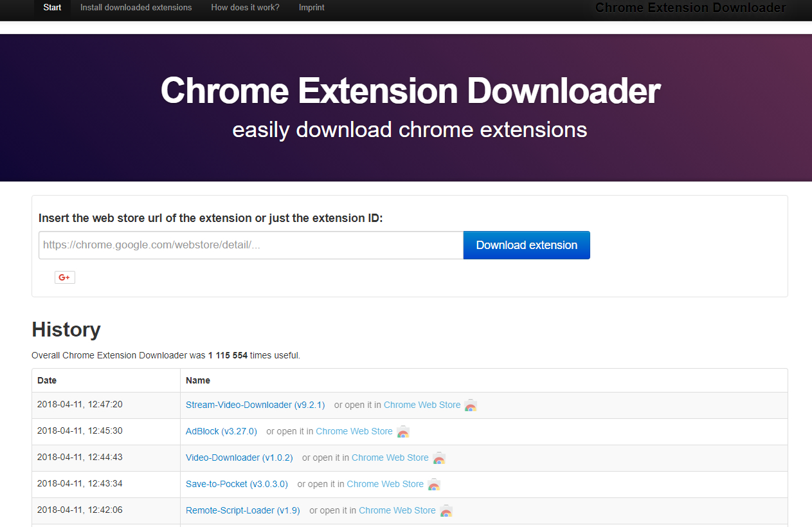Open Install downloaded extensions menu item
Screen dimensions: 812x527
[136, 8]
